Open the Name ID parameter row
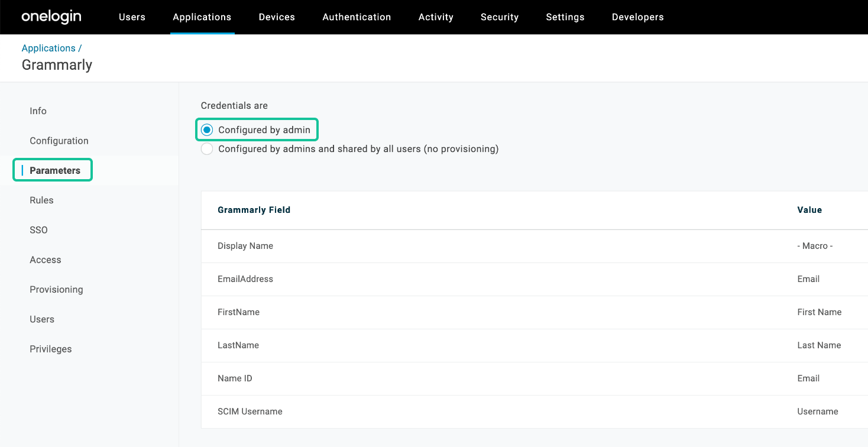868x447 pixels. pyautogui.click(x=535, y=378)
